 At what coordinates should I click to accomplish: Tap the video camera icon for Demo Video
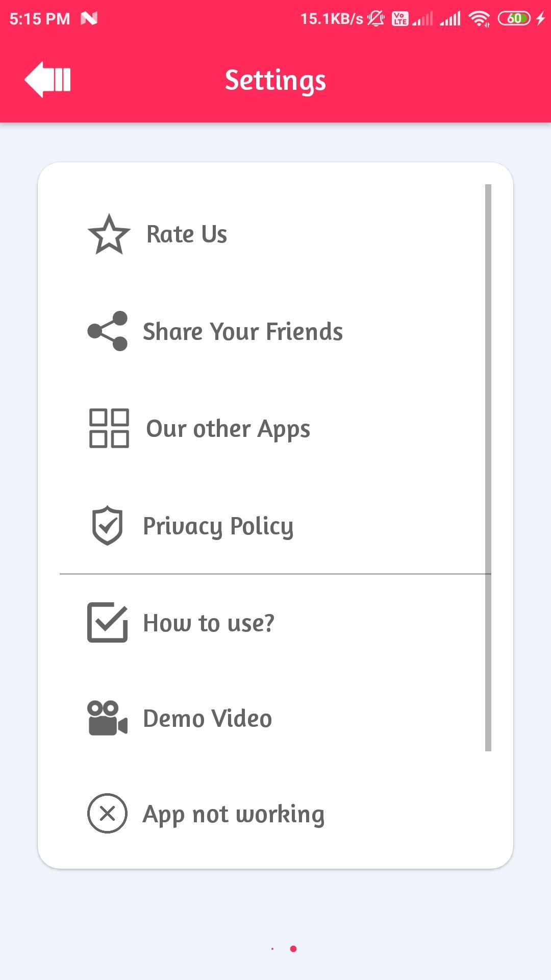(x=107, y=718)
